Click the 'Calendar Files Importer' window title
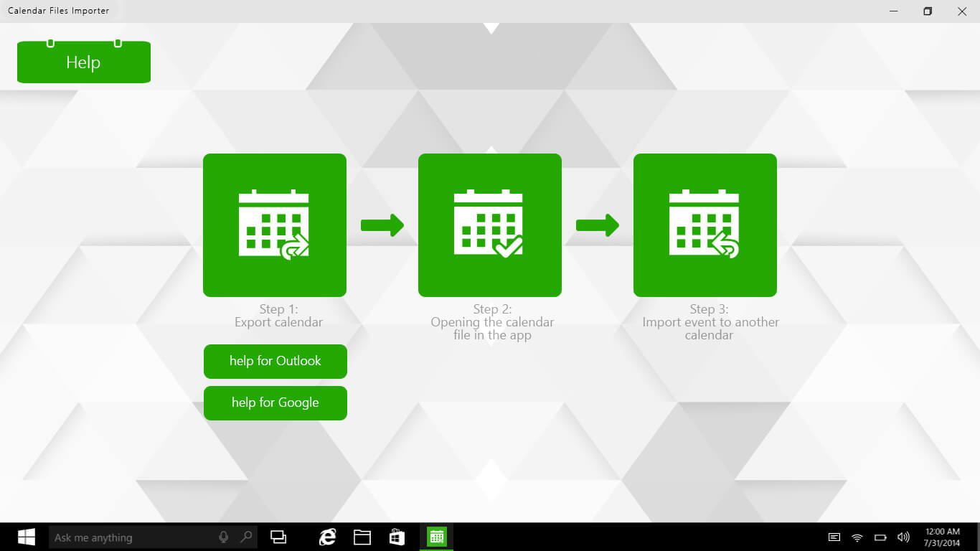Image resolution: width=980 pixels, height=551 pixels. point(59,11)
